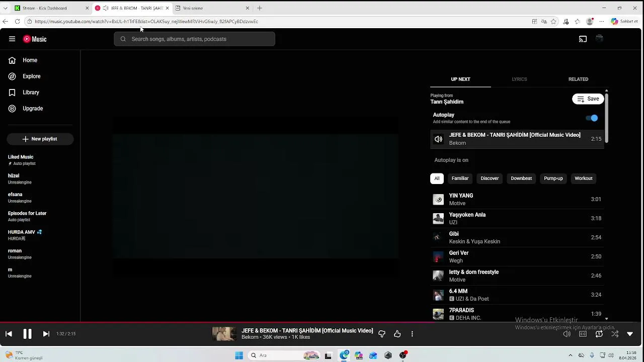Open the Windows Task View icon
The image size is (644, 362).
328,355
